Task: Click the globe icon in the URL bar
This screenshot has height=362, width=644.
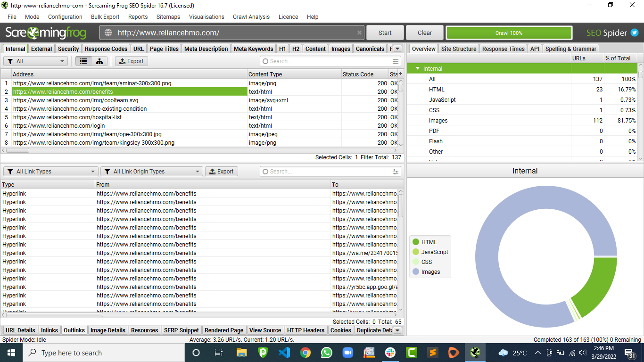Action: (x=108, y=33)
